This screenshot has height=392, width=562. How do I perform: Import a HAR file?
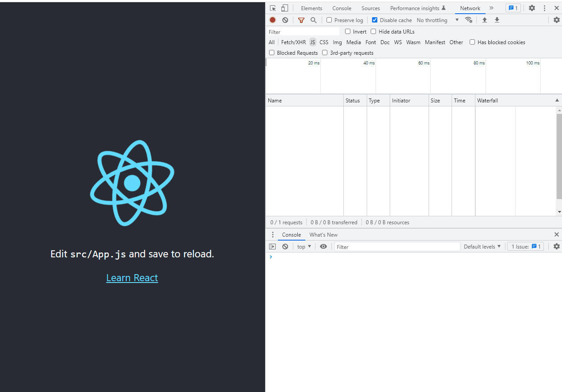[x=485, y=20]
